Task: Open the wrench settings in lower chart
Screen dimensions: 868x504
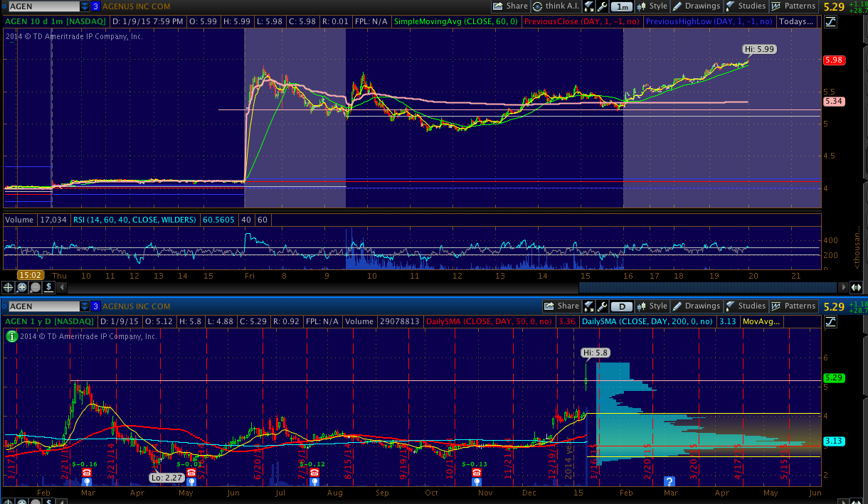Action: point(603,306)
